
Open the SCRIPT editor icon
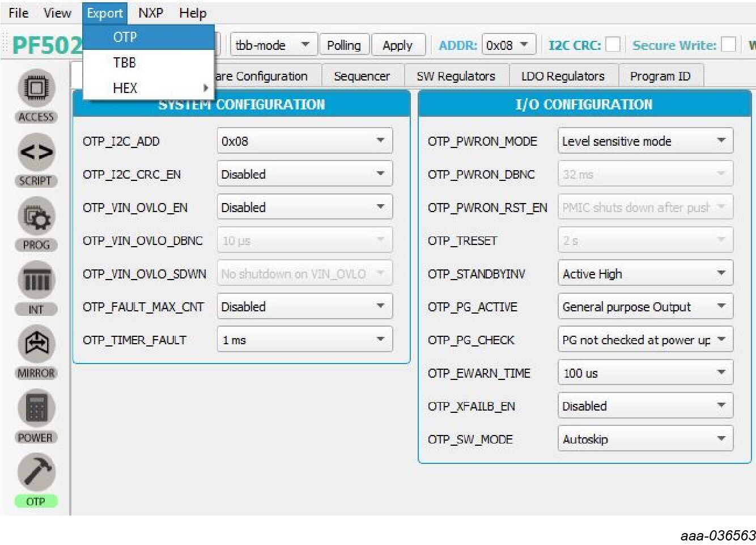coord(36,152)
